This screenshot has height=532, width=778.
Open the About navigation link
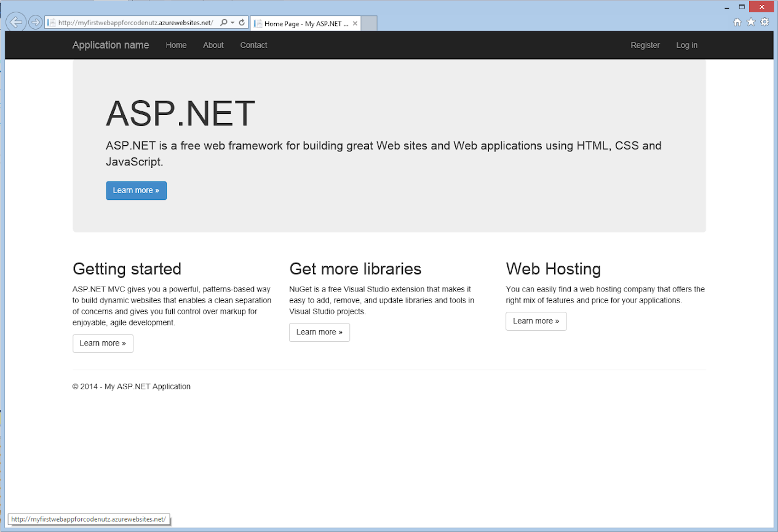click(x=213, y=45)
